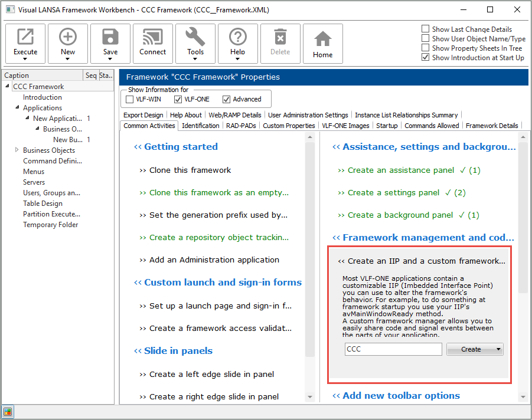Switch to the Identification tab
The image size is (532, 420).
201,126
